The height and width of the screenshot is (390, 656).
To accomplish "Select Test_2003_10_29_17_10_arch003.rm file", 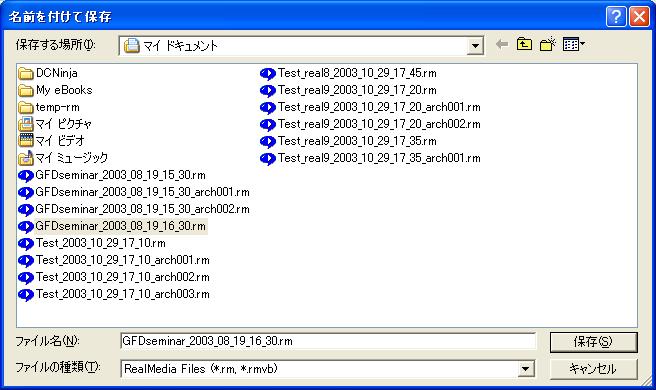I will (x=114, y=294).
